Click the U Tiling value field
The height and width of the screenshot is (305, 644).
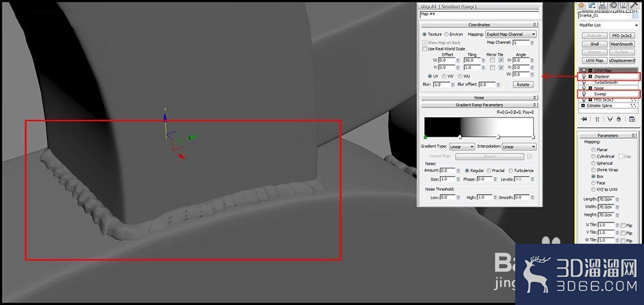471,60
